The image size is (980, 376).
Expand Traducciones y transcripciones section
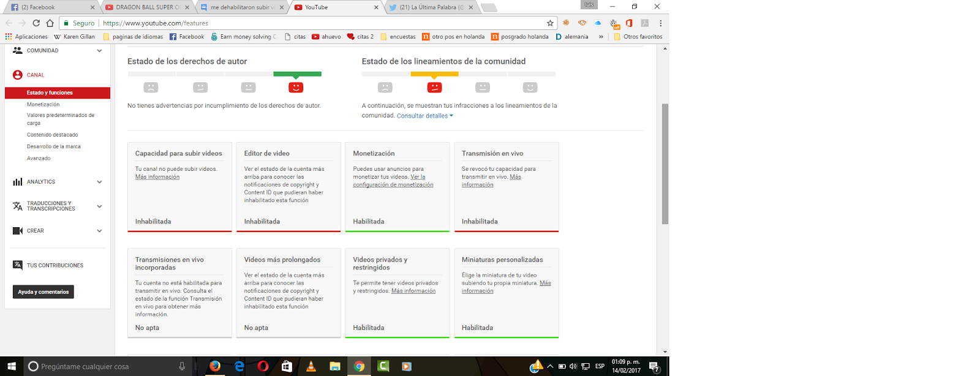[x=99, y=206]
